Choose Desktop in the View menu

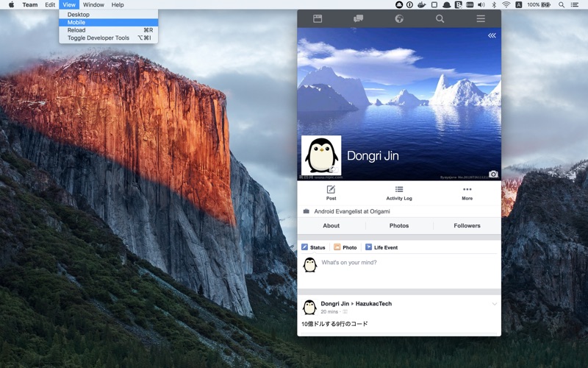[108, 14]
